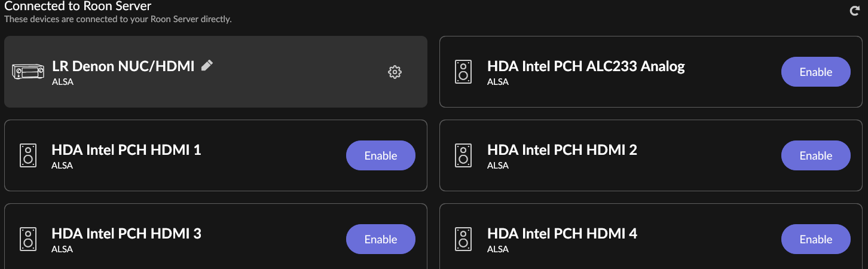Enable the HDA Intel PCH HDMI 1 device
The height and width of the screenshot is (269, 868).
[x=380, y=155]
